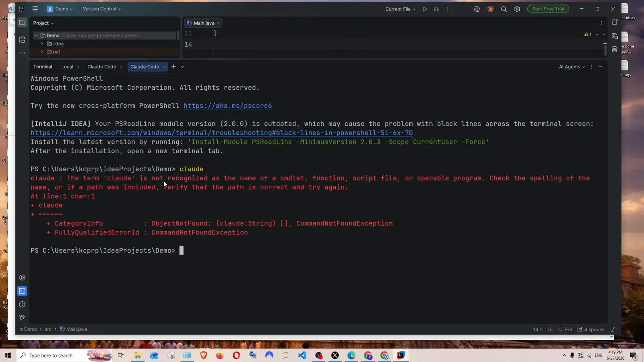Open Current File run configuration dropdown

pyautogui.click(x=400, y=9)
